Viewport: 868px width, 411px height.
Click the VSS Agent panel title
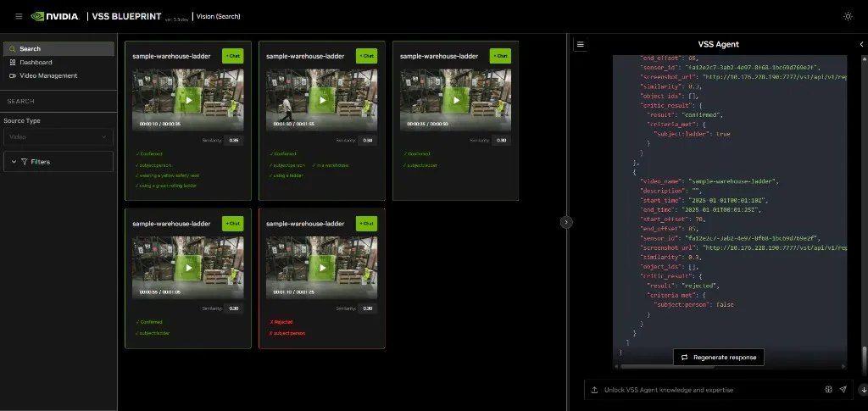[x=719, y=44]
